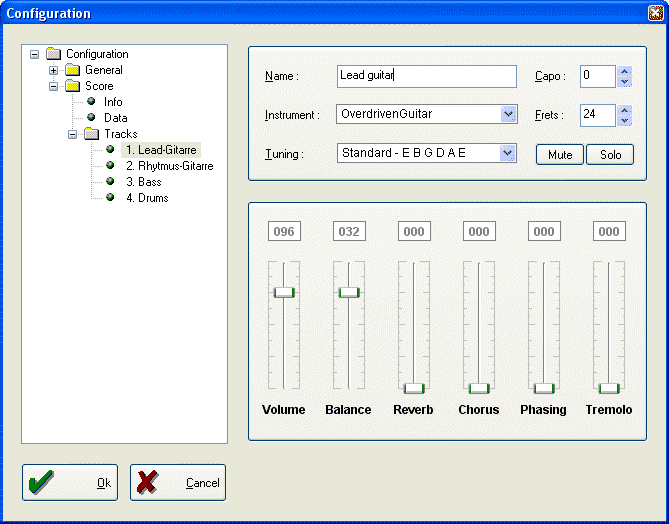Click the Volume slider handle
Screen dimensions: 669x524
[x=284, y=292]
